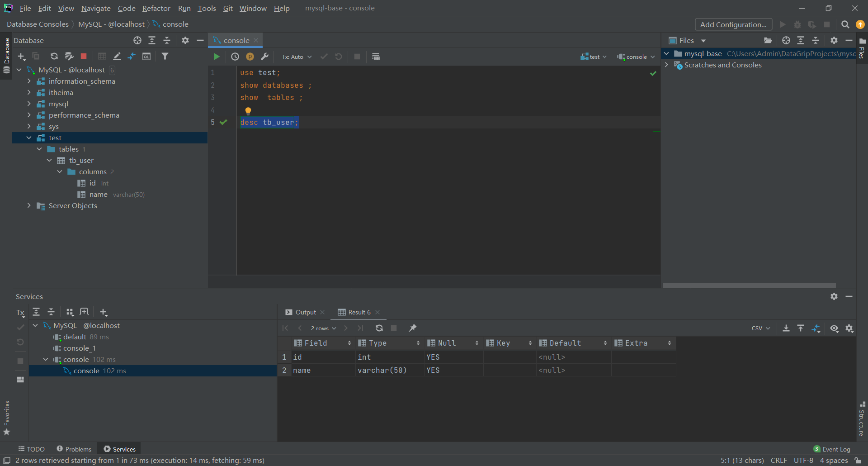Viewport: 868px width, 466px height.
Task: Open search everywhere magnifier
Action: pyautogui.click(x=845, y=24)
